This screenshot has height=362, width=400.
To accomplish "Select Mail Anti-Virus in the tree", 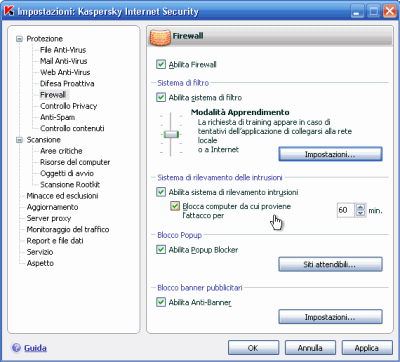I will pos(64,61).
